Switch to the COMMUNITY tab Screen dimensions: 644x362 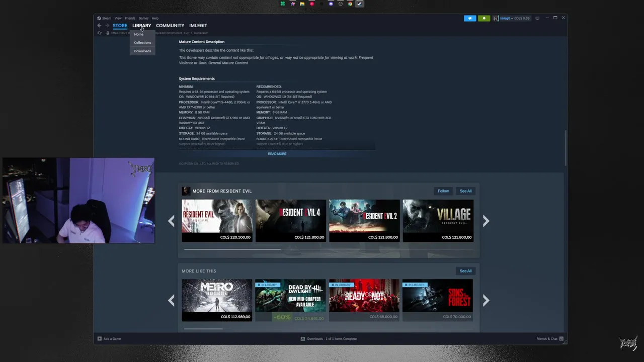pos(170,26)
